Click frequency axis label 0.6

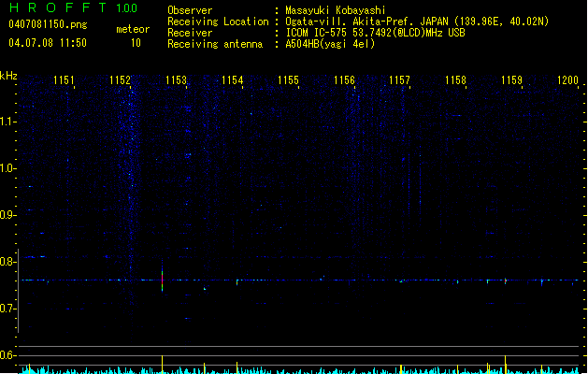point(7,355)
